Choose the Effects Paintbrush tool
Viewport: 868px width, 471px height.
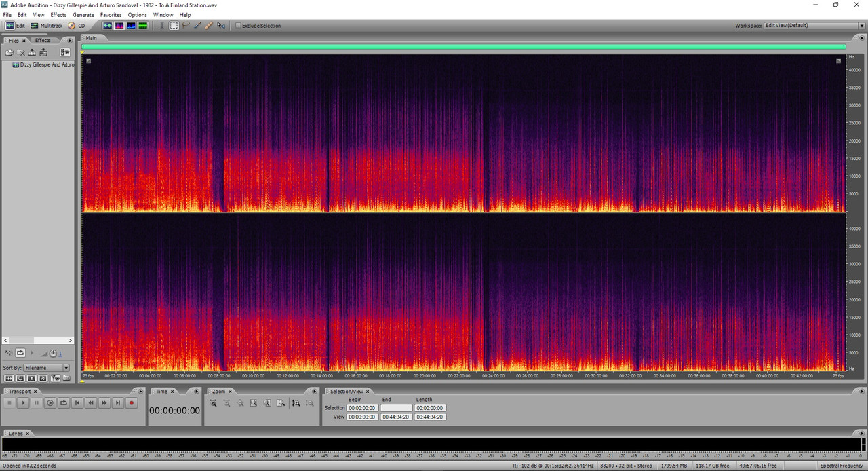[x=197, y=26]
